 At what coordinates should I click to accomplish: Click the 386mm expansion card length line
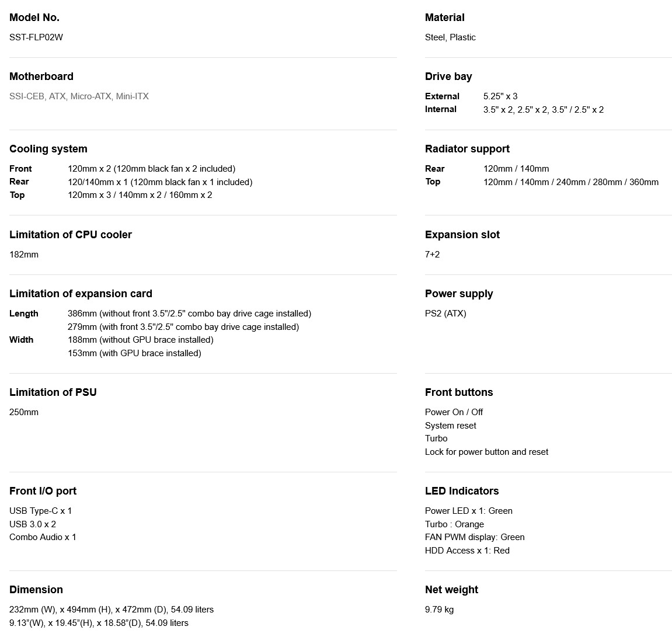(x=189, y=314)
